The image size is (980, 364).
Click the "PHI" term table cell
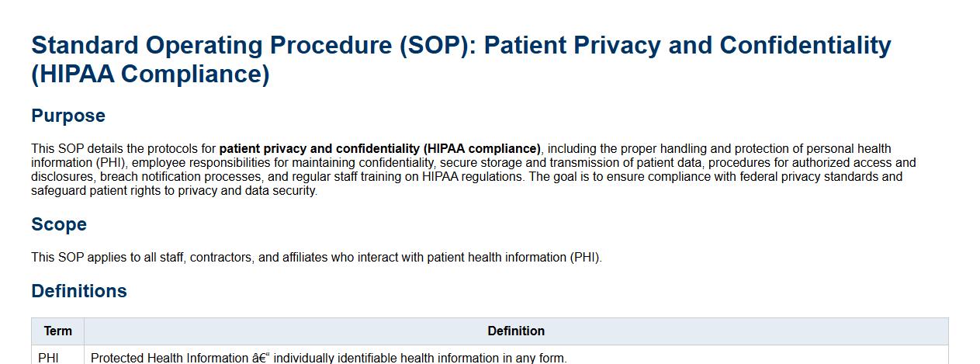tap(48, 358)
